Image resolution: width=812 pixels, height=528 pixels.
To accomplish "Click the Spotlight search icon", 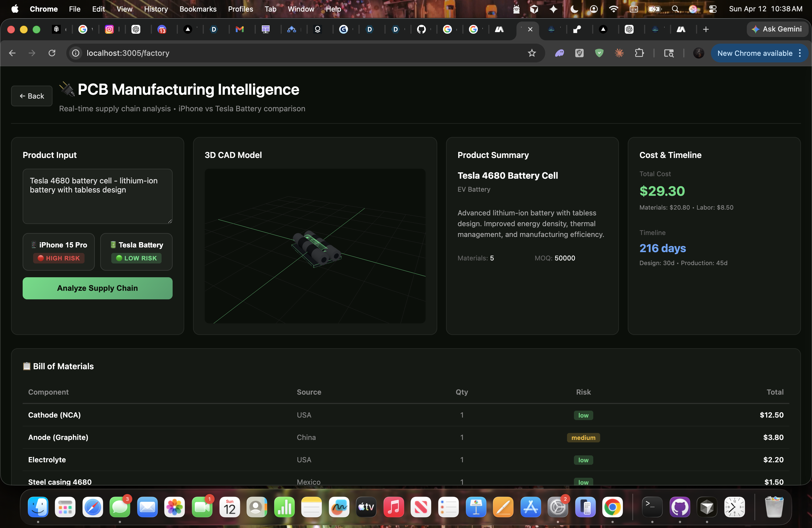I will 675,9.
